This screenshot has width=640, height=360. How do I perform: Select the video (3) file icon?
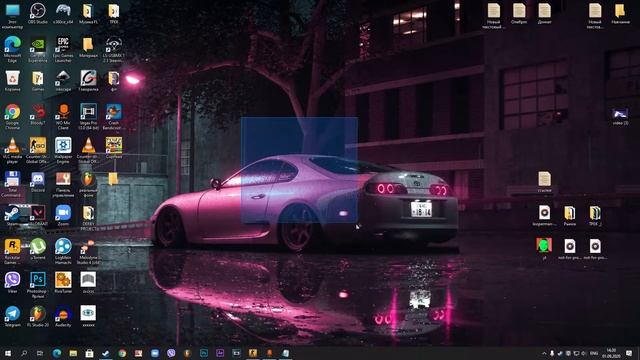coord(620,114)
